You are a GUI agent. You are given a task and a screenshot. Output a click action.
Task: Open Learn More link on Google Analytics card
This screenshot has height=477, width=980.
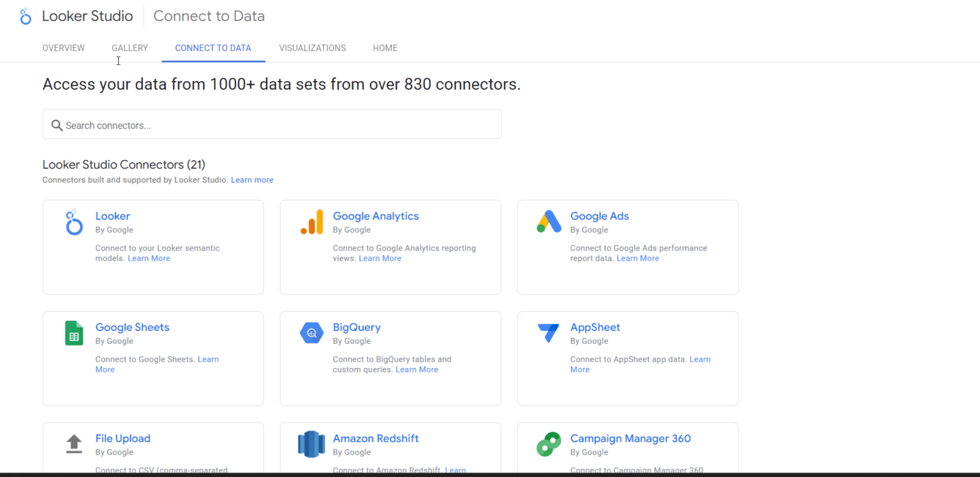point(380,258)
